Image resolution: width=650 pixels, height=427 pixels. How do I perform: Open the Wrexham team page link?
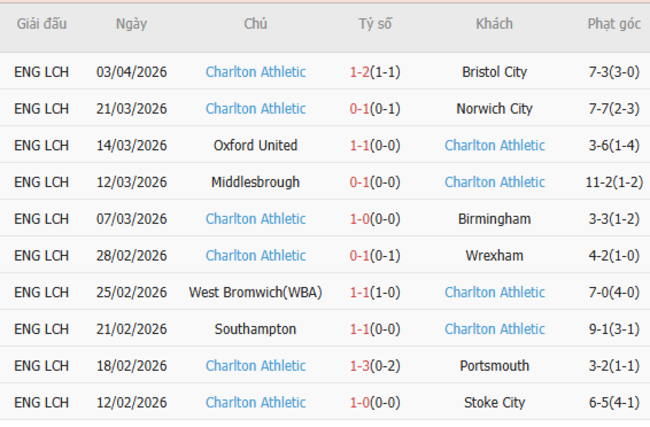(x=494, y=255)
